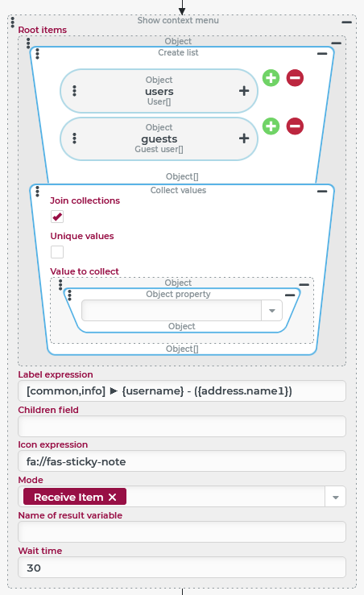Click black plus sign inside guests block

[244, 138]
